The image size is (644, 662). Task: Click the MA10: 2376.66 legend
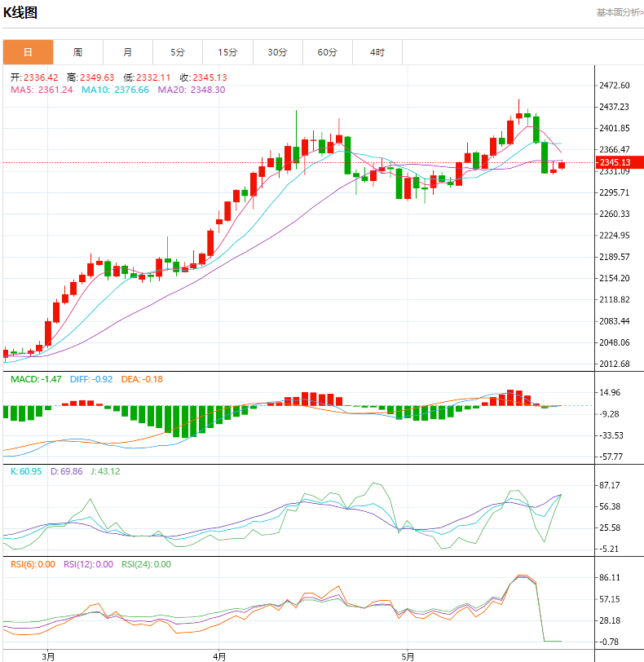[115, 90]
